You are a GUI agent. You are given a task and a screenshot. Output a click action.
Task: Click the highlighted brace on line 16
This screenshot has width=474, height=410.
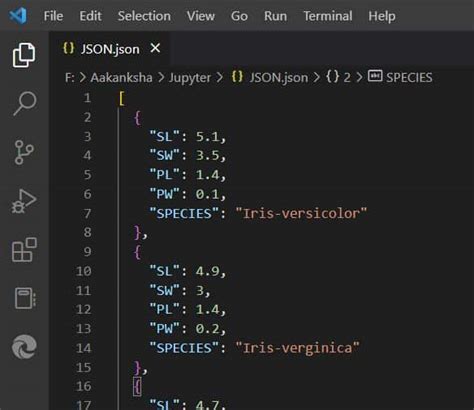[x=137, y=387]
